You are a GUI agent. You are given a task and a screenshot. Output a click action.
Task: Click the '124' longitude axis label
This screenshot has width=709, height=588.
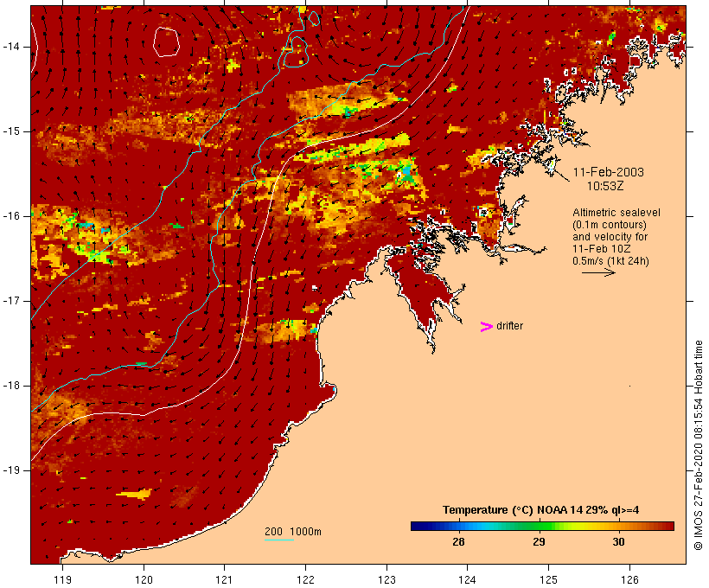pyautogui.click(x=468, y=579)
